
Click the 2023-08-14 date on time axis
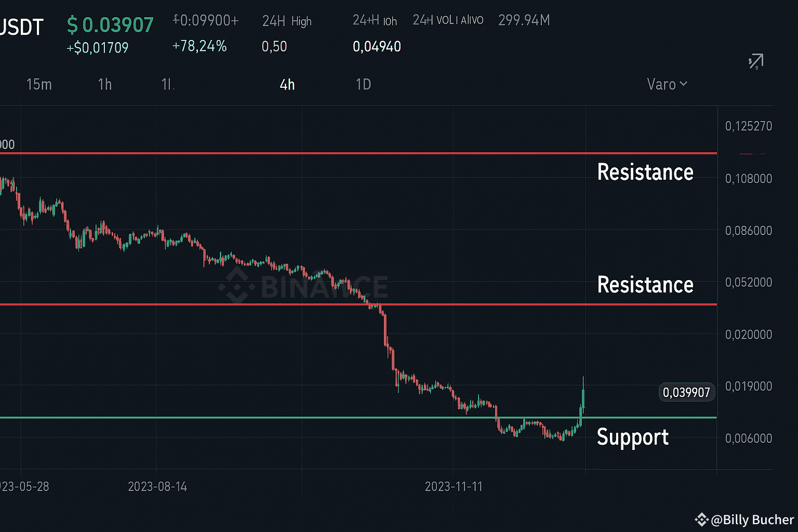pos(157,487)
